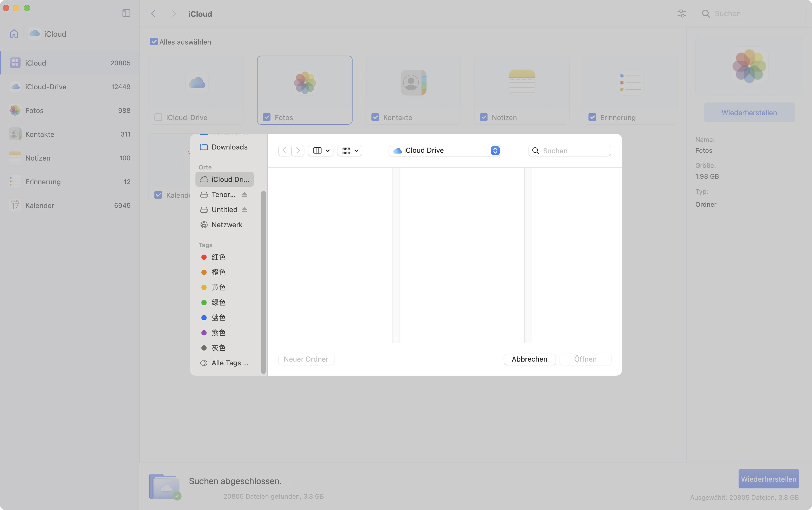Click the Fotos preview thumbnail on right

coord(749,66)
